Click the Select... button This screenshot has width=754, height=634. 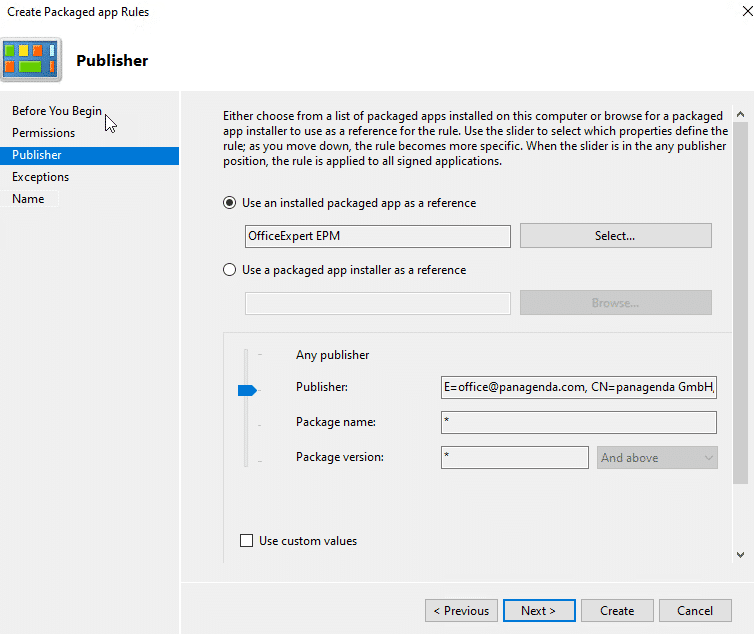coord(616,236)
